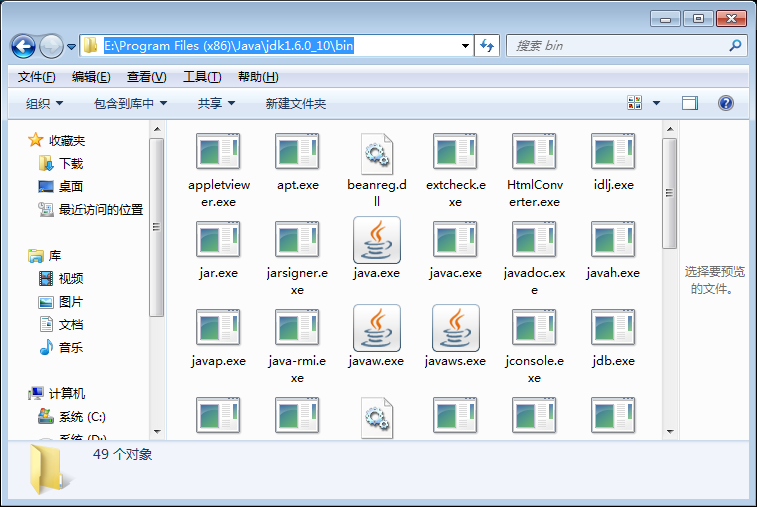Screen dimensions: 757x507
Task: Select the javaw.exe Java cup icon
Action: tap(377, 328)
